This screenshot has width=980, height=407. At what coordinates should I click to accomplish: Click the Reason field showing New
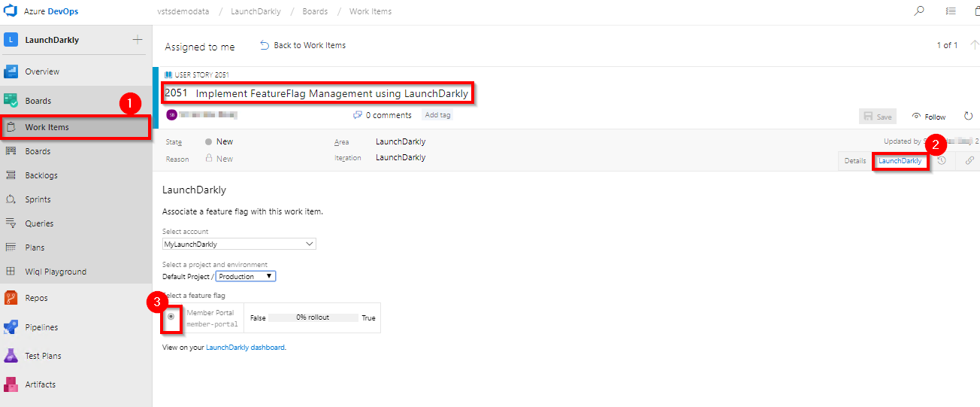coord(219,159)
